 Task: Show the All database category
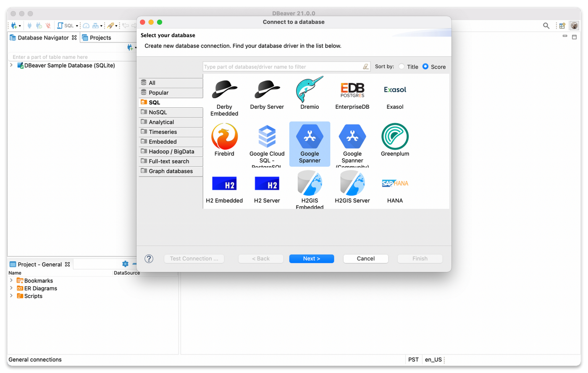(x=171, y=83)
